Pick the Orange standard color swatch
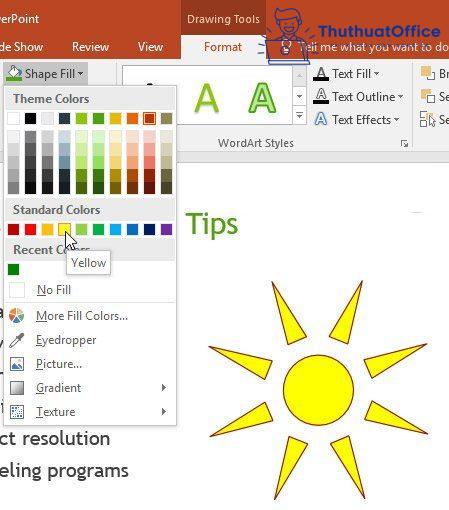 coord(47,229)
